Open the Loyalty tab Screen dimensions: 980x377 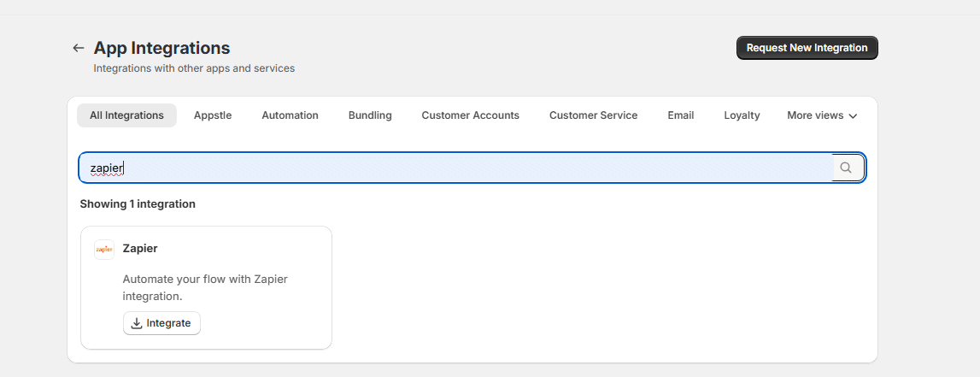coord(742,115)
